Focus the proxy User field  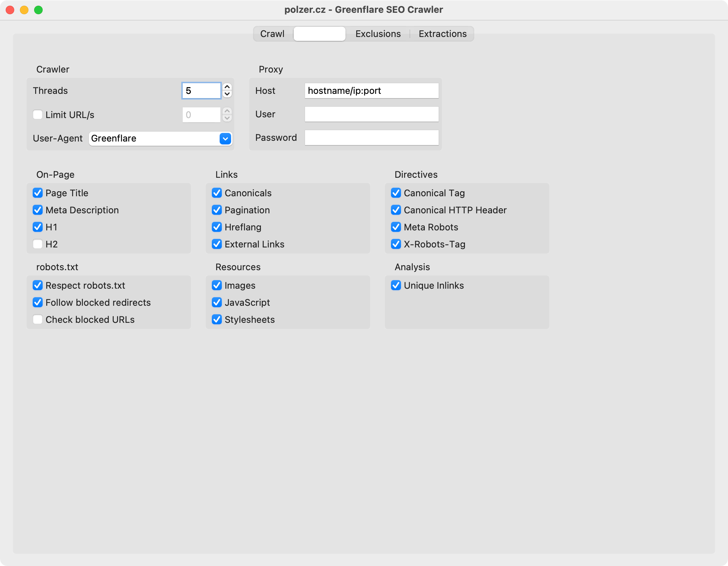click(371, 114)
